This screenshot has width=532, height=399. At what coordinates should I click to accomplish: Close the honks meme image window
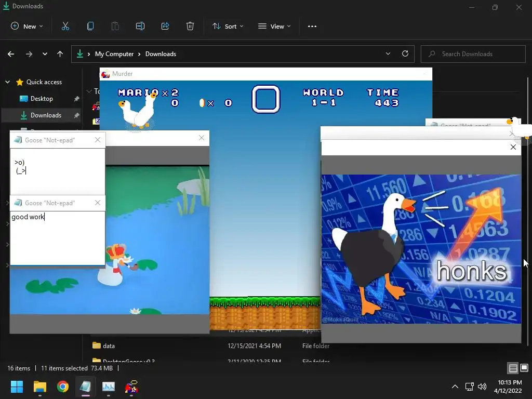[513, 147]
